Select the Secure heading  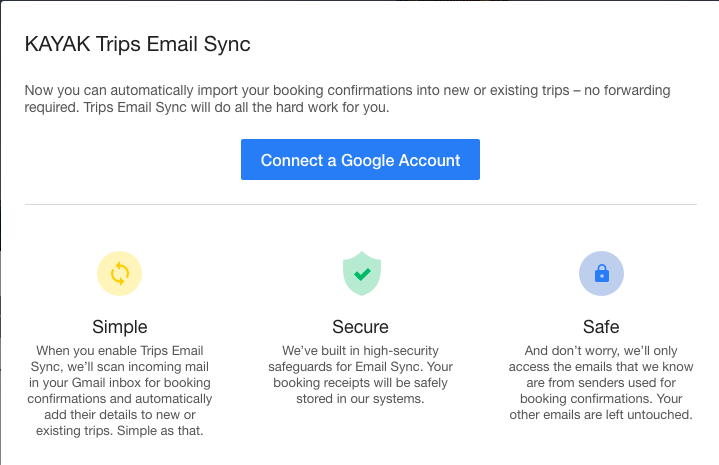[360, 327]
